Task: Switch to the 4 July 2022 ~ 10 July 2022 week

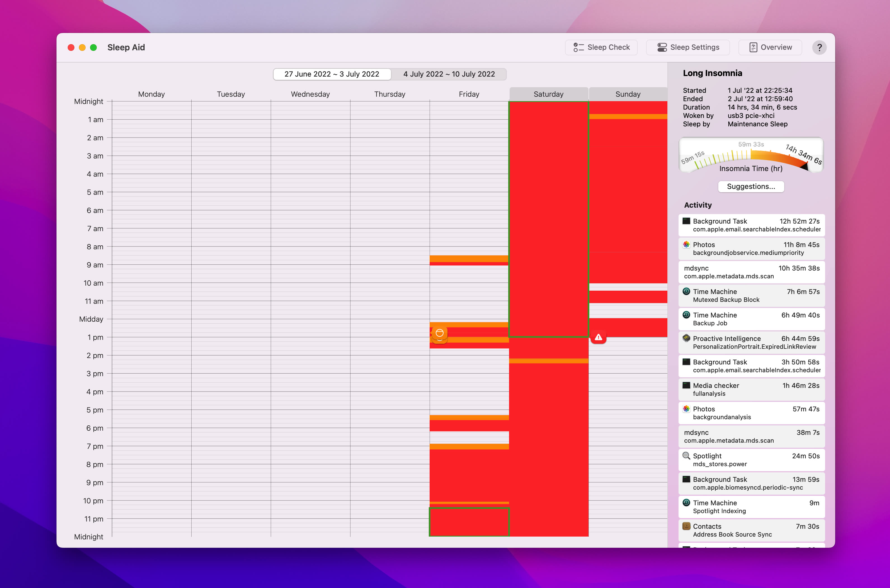Action: [x=449, y=74]
